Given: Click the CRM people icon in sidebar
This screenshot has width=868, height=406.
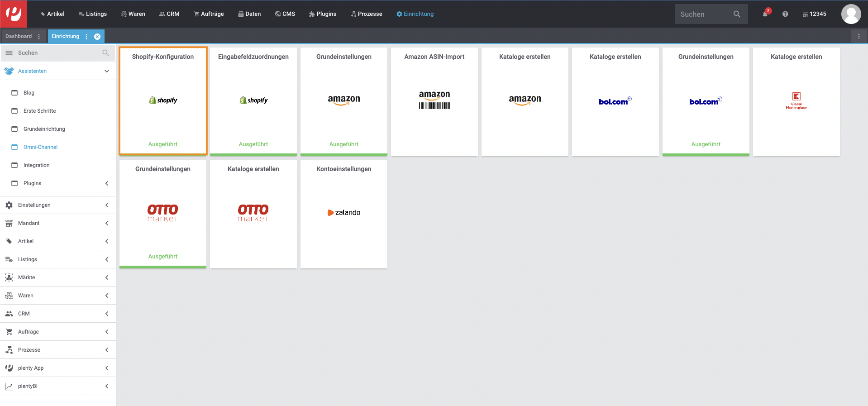Looking at the screenshot, I should [x=9, y=314].
